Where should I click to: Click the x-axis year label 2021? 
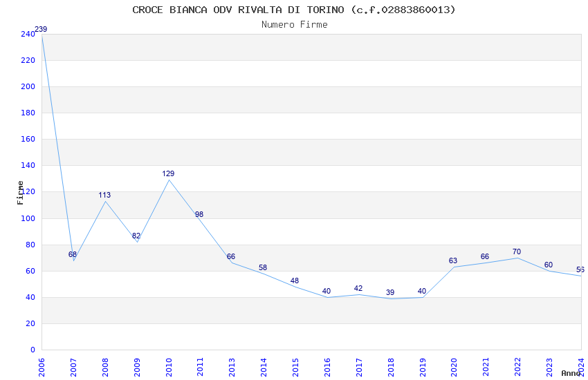pos(486,367)
